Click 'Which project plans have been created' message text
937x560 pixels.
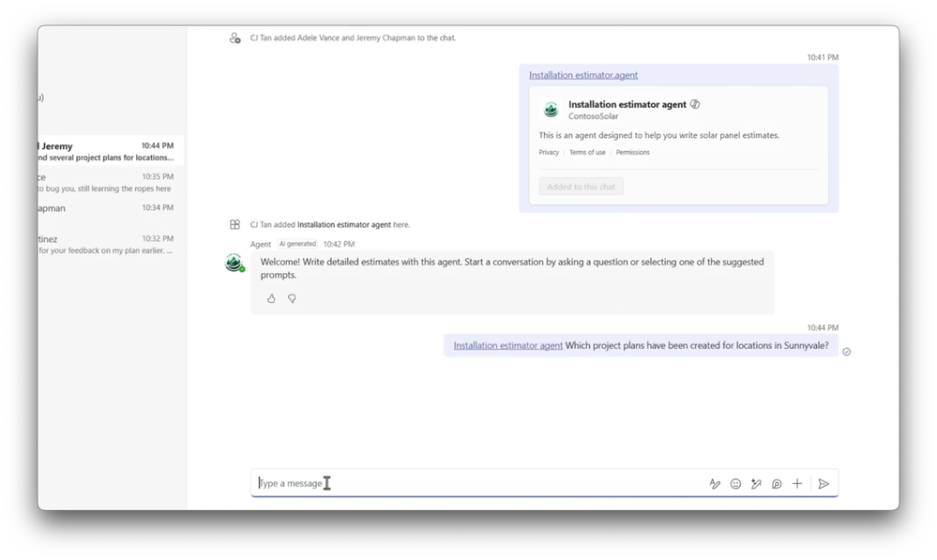697,345
